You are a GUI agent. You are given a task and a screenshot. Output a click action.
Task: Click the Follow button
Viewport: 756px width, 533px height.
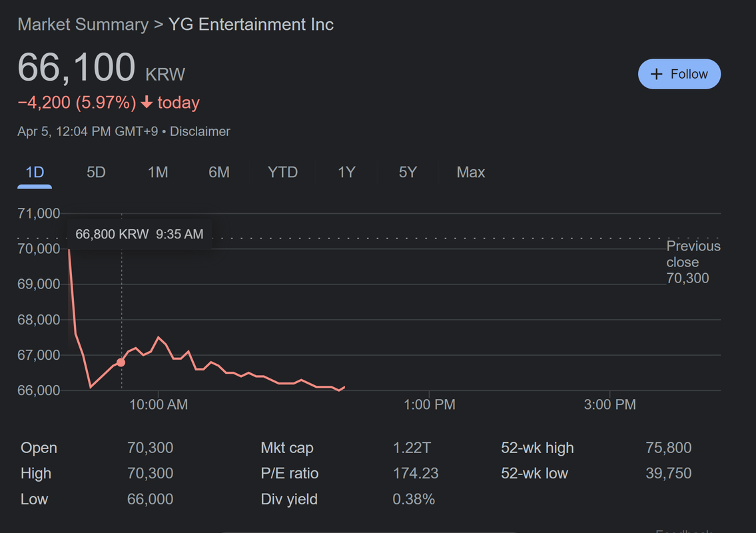click(x=679, y=74)
